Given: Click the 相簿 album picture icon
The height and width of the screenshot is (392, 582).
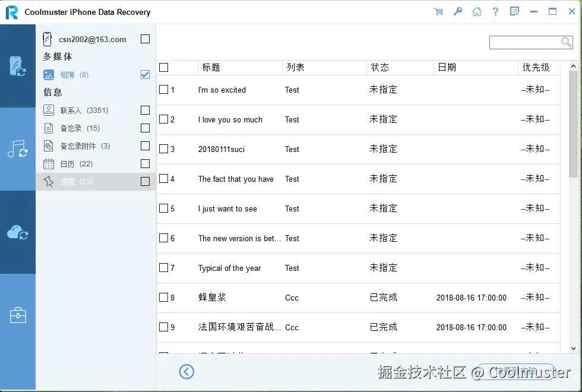Looking at the screenshot, I should pos(49,75).
